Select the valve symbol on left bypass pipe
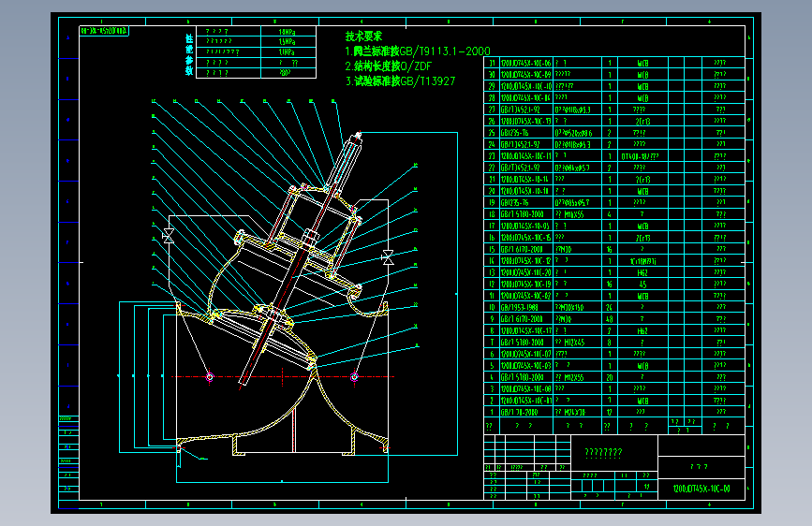Image resolution: width=812 pixels, height=526 pixels. 169,236
